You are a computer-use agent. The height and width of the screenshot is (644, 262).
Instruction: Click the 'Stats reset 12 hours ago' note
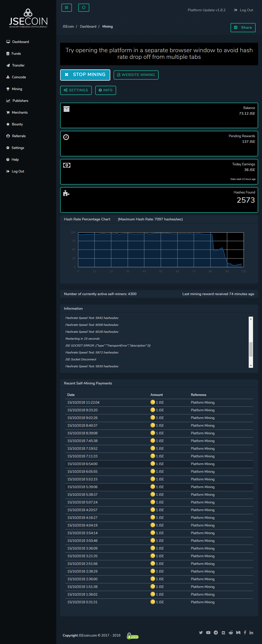[243, 179]
